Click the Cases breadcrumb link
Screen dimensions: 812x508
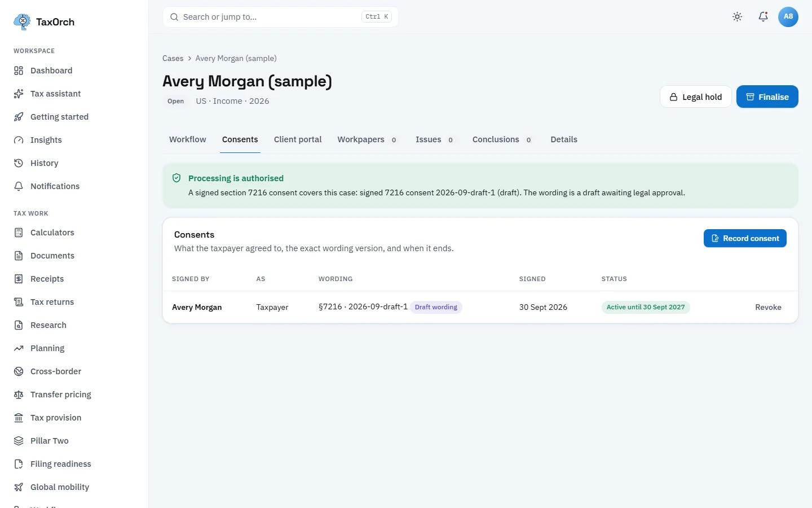(x=173, y=59)
